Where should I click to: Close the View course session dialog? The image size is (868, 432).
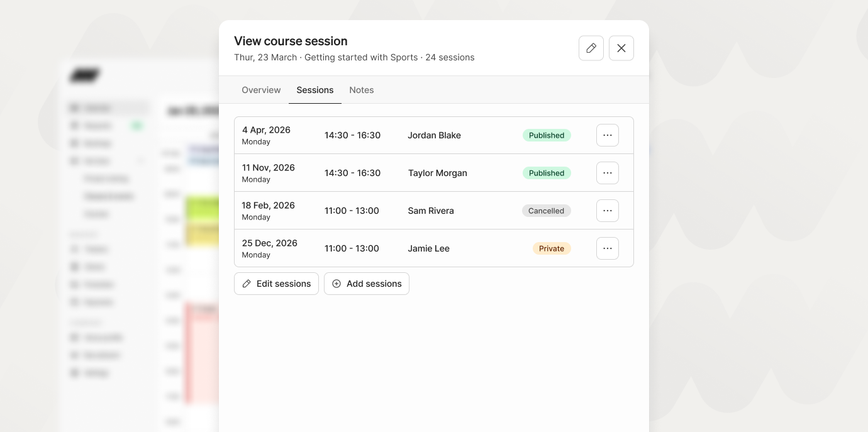click(x=621, y=48)
